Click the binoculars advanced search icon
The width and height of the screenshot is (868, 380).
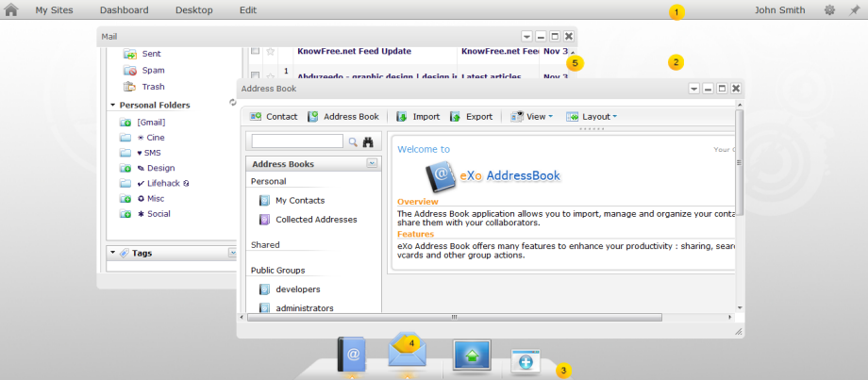point(368,141)
